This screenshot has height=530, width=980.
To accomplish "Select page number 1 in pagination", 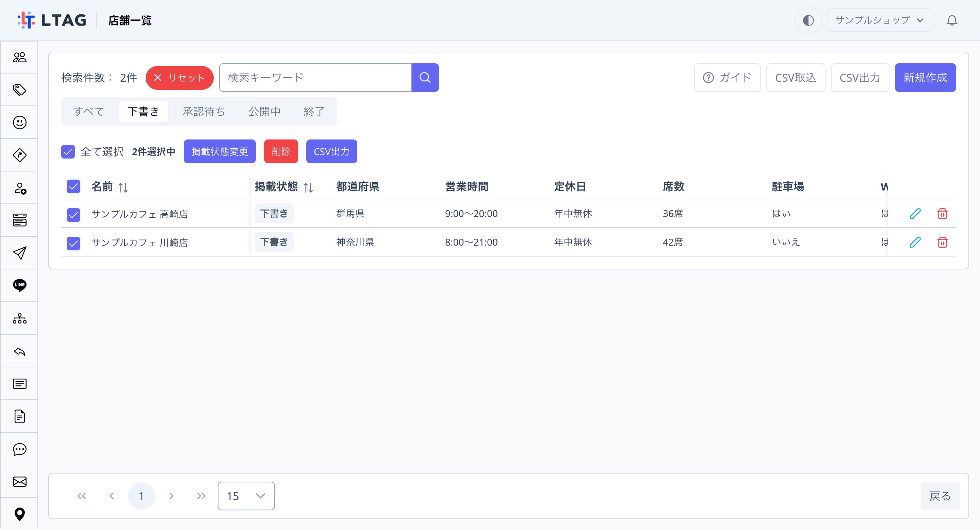I will click(141, 496).
